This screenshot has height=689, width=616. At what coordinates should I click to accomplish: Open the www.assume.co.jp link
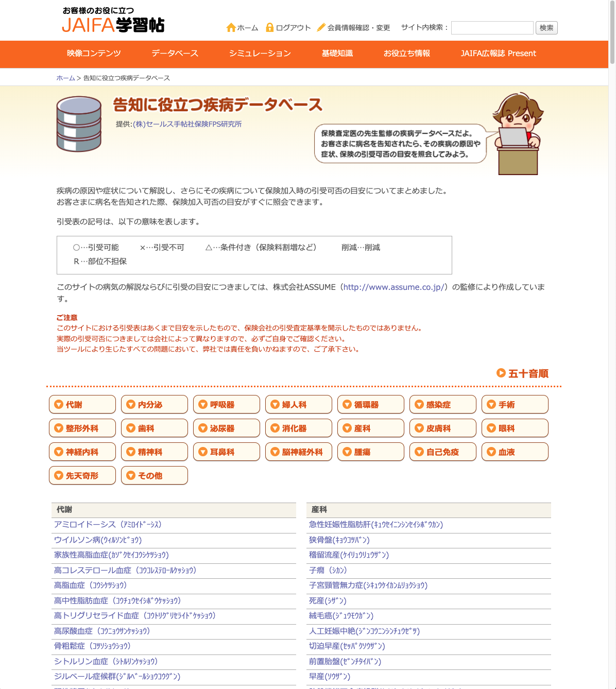393,287
